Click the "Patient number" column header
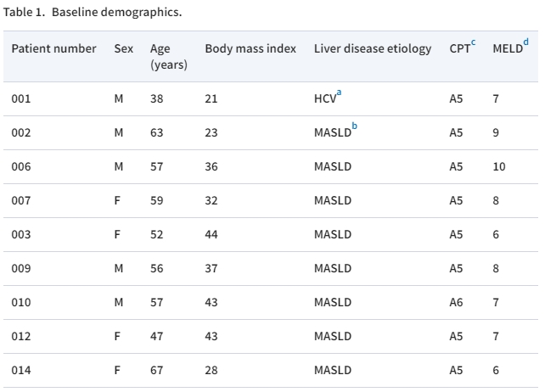The image size is (545, 392). tap(53, 48)
